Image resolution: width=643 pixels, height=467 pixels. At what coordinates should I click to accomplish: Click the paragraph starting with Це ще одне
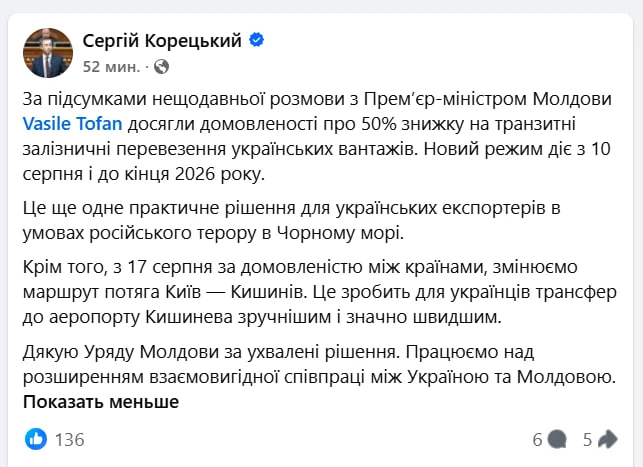tap(292, 221)
